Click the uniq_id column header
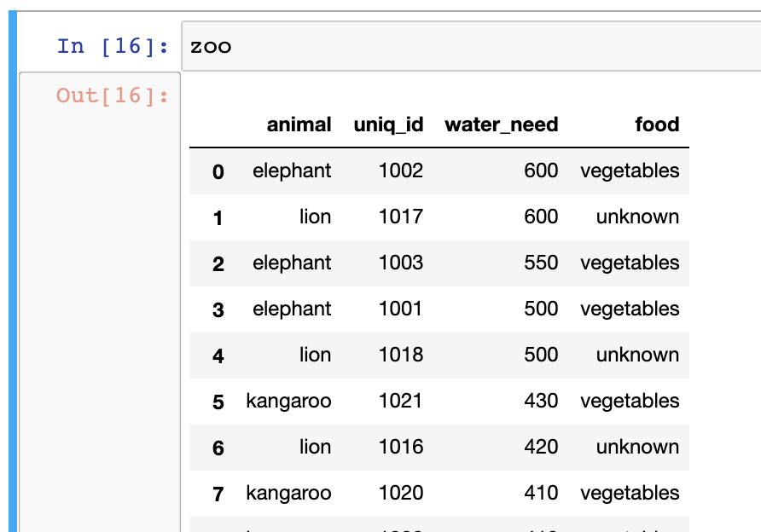 (x=388, y=124)
